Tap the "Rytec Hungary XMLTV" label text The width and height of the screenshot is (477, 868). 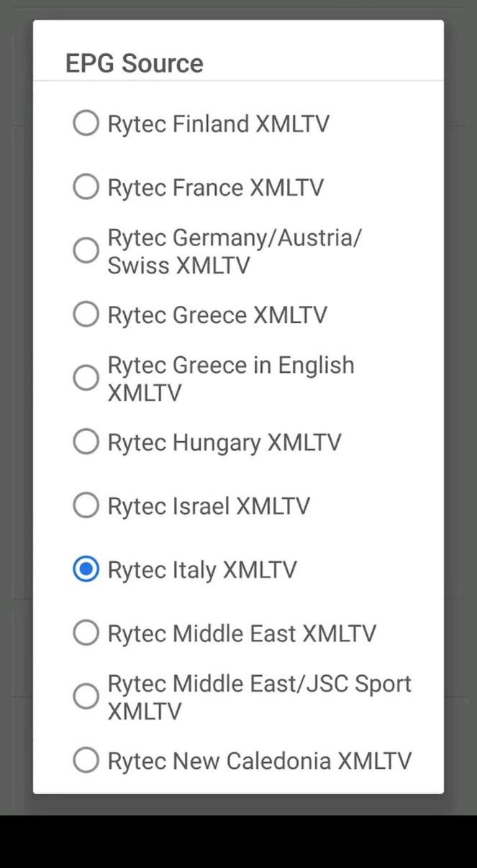coord(224,443)
